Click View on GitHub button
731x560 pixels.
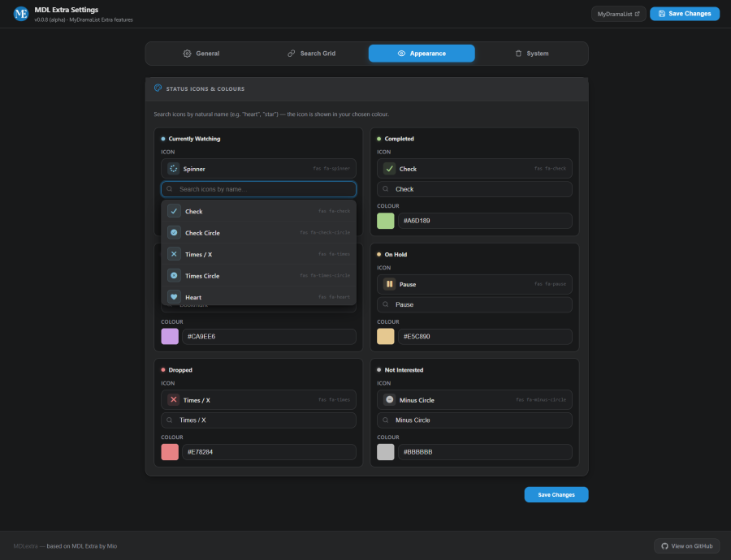pyautogui.click(x=686, y=546)
